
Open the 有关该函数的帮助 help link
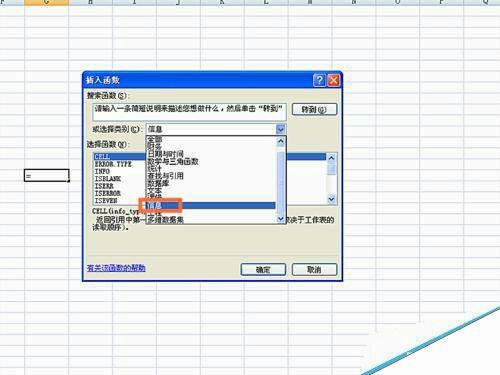(x=116, y=268)
